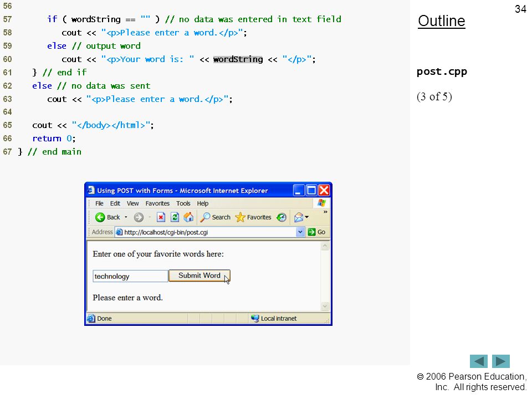The width and height of the screenshot is (532, 399).
Task: Click the Windows flag logo in browser
Action: pos(321,203)
